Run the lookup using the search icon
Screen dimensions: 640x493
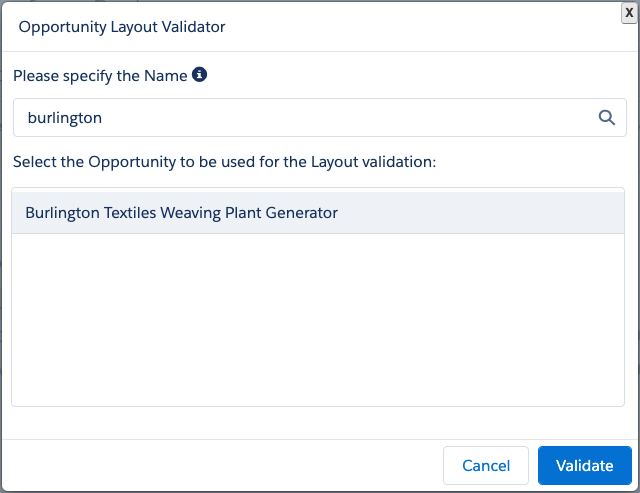(x=606, y=117)
